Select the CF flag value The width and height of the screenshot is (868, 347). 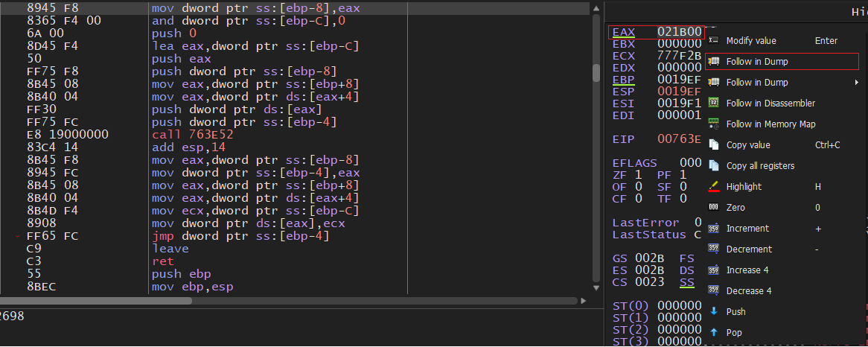click(638, 199)
